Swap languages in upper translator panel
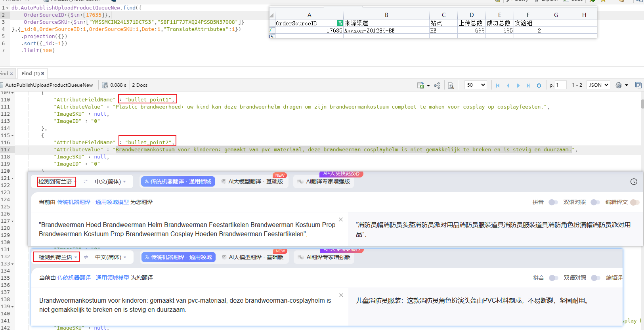 point(86,181)
